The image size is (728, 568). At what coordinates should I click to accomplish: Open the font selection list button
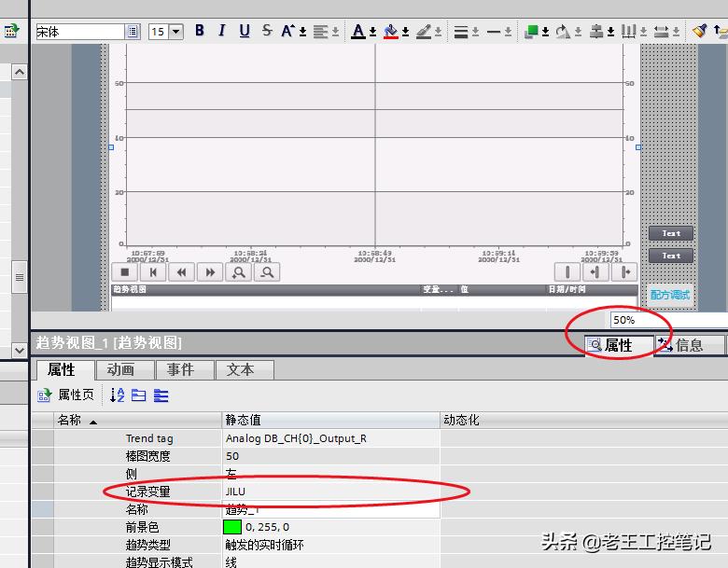click(133, 32)
